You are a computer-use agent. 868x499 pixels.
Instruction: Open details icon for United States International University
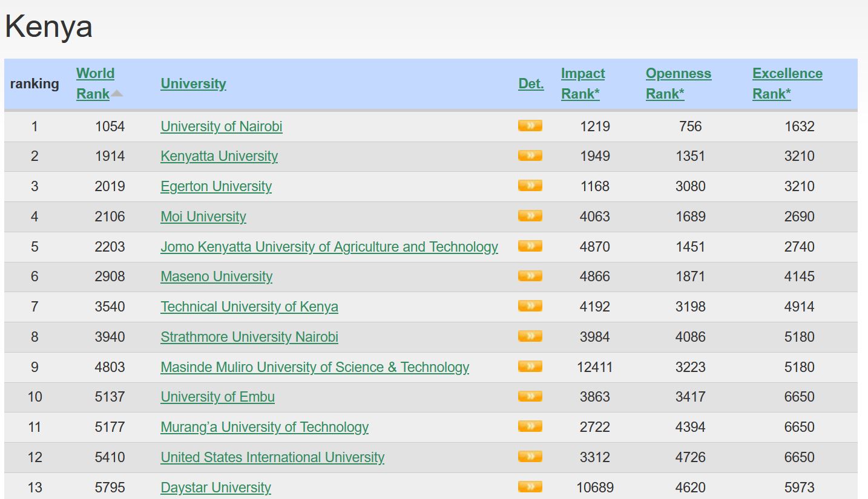pos(530,457)
